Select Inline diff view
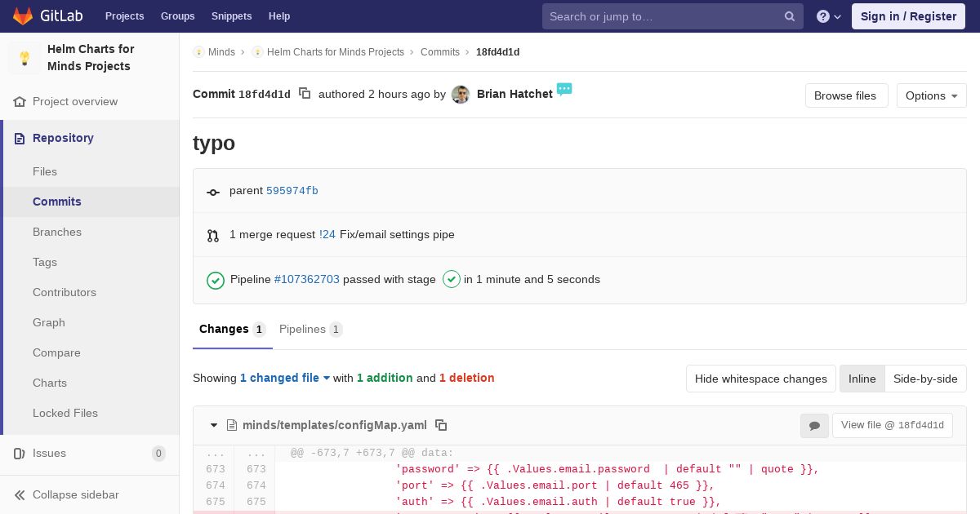Image resolution: width=980 pixels, height=514 pixels. point(862,379)
